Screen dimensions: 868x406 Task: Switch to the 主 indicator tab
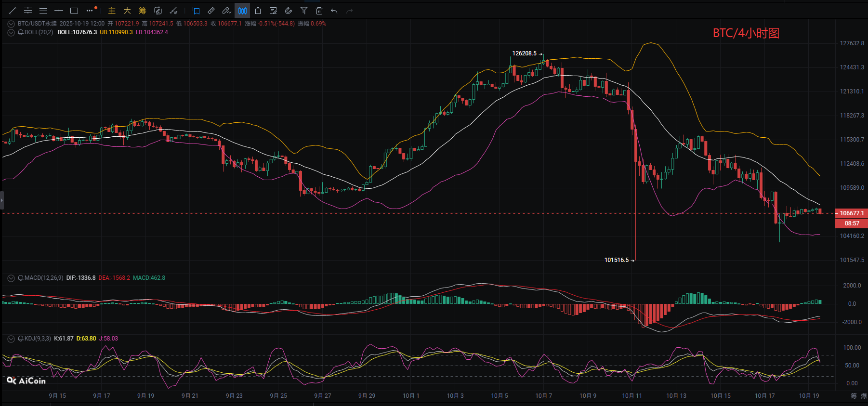pos(112,11)
